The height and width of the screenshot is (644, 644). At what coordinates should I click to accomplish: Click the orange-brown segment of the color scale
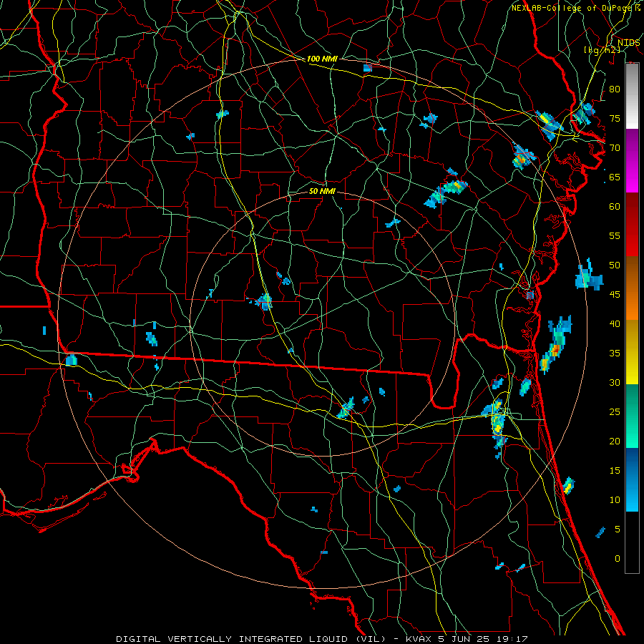632,288
